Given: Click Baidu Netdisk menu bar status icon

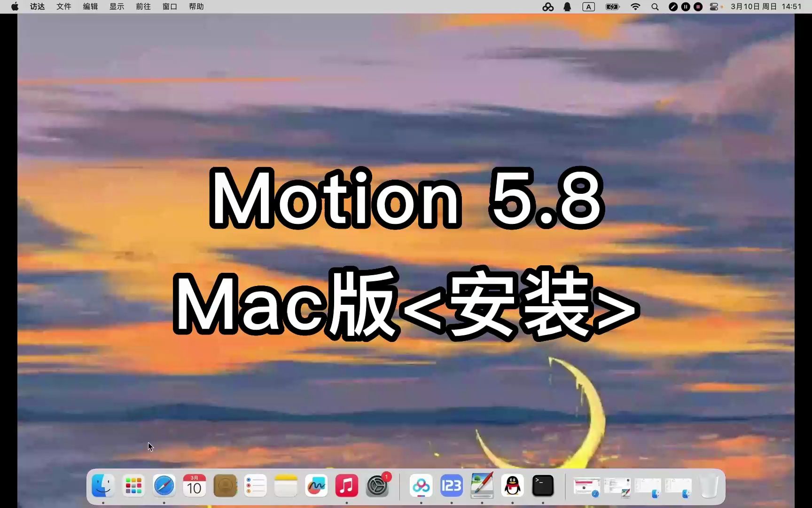Looking at the screenshot, I should pyautogui.click(x=548, y=7).
